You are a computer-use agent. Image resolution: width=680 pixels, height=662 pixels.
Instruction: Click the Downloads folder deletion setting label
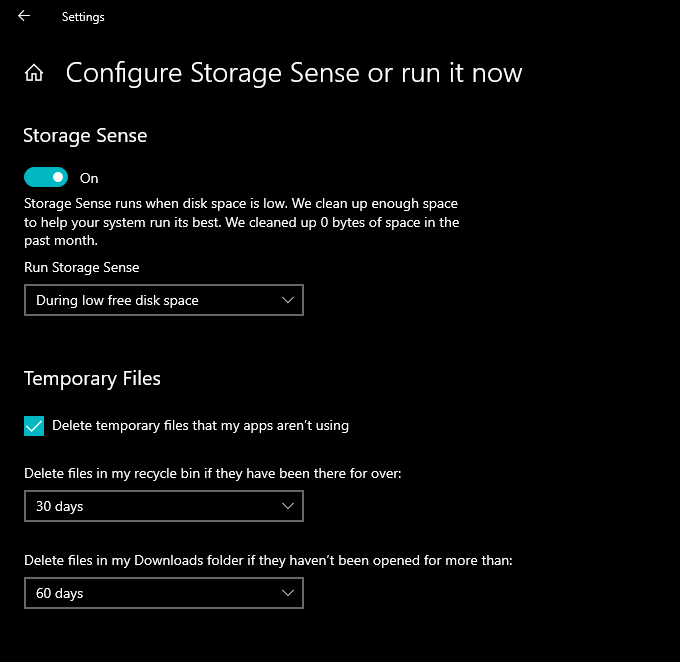[268, 560]
